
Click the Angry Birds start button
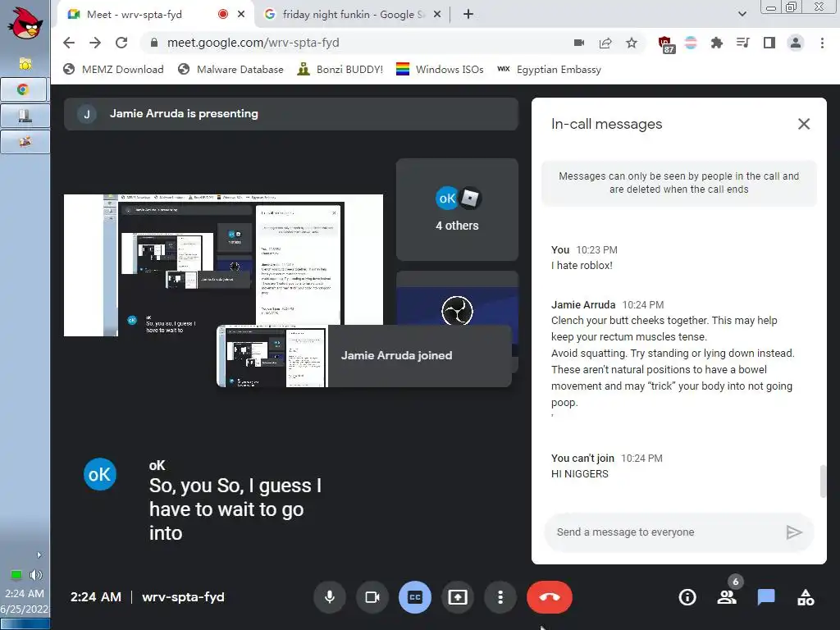pyautogui.click(x=25, y=22)
